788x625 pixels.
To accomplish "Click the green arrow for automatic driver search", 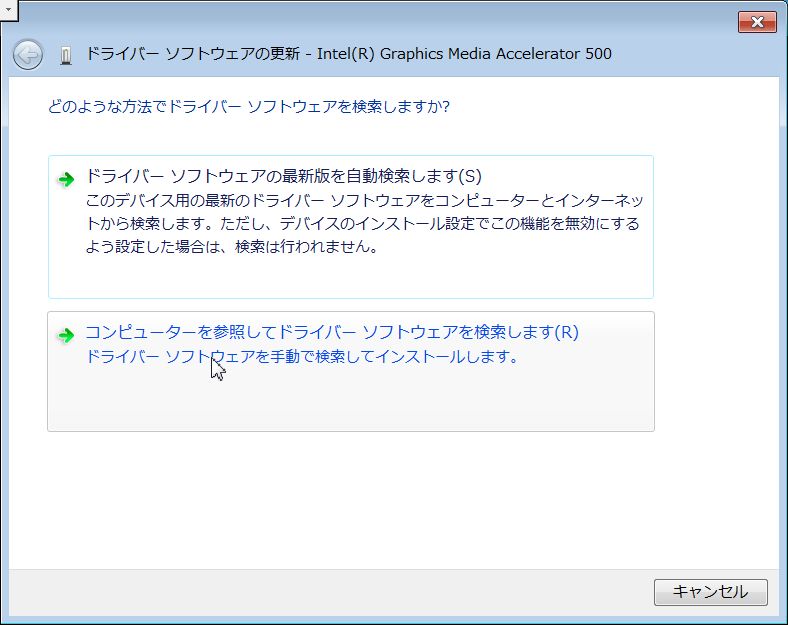I will [66, 179].
